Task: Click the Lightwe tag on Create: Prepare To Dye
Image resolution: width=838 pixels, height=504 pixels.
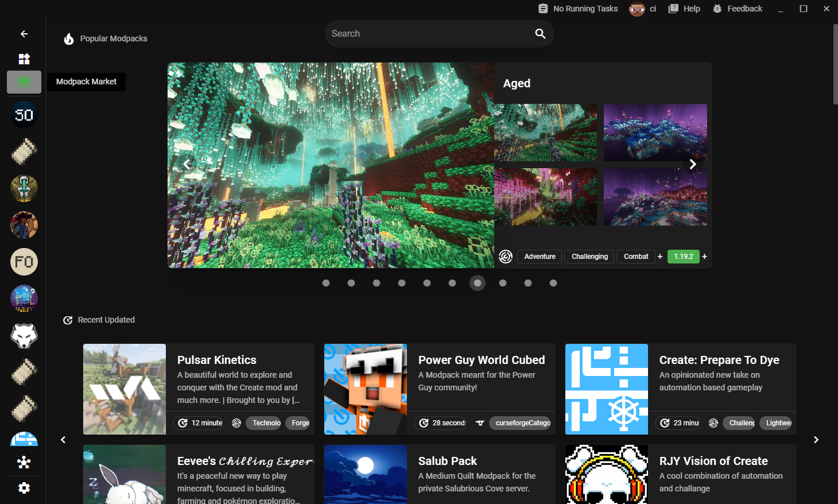Action: (776, 423)
